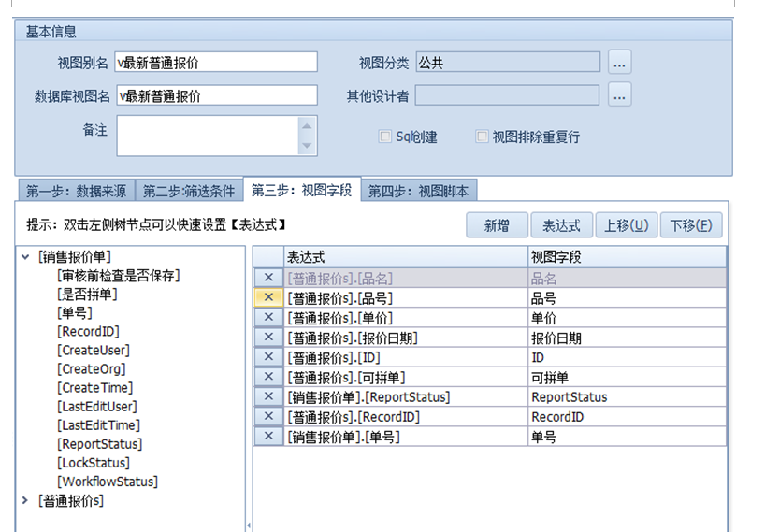The width and height of the screenshot is (765, 532).
Task: Open the 其他设计者 browse ellipsis button
Action: pyautogui.click(x=619, y=94)
